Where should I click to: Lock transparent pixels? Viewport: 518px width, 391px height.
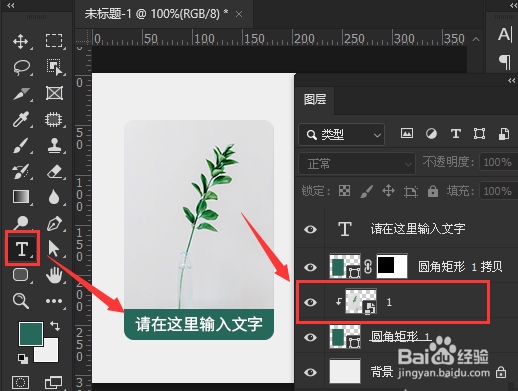tap(344, 191)
